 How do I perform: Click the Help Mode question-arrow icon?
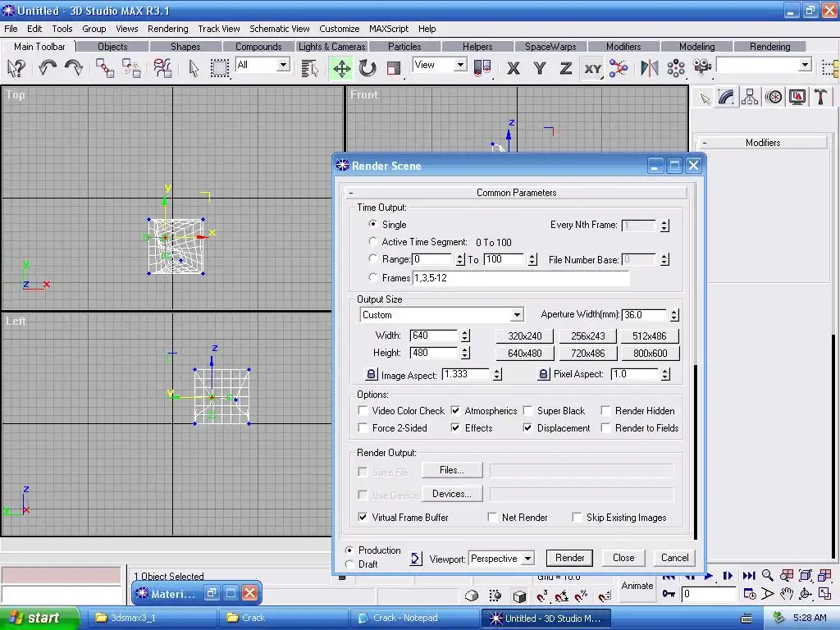[16, 68]
